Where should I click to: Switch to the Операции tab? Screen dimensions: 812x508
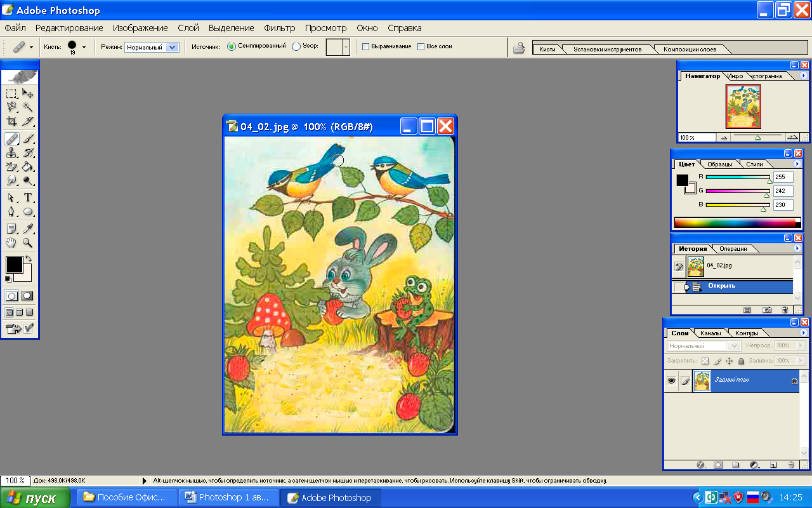click(733, 249)
